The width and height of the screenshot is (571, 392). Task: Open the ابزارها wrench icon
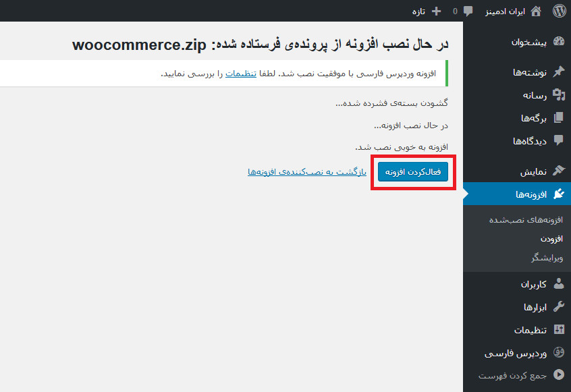point(559,306)
